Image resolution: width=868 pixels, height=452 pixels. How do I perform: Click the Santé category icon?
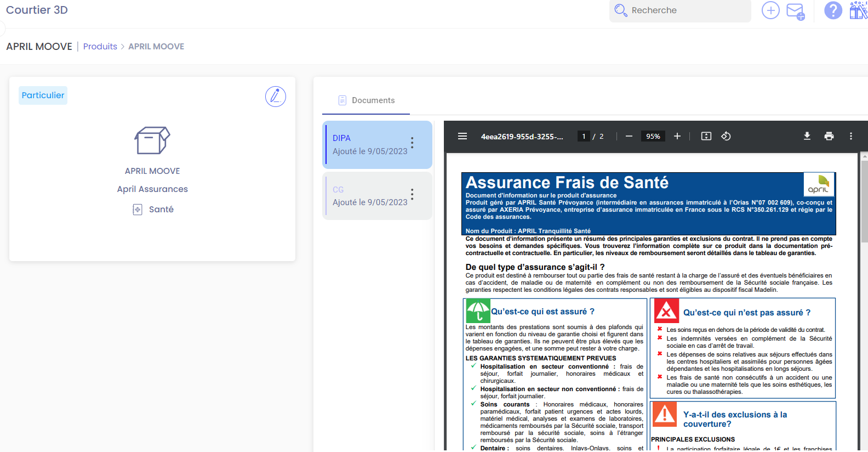[138, 210]
